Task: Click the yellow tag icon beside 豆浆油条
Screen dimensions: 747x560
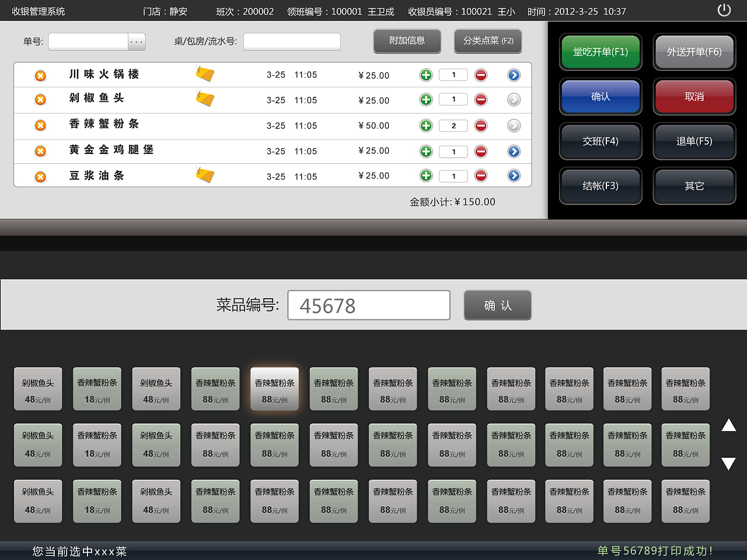Action: point(205,174)
